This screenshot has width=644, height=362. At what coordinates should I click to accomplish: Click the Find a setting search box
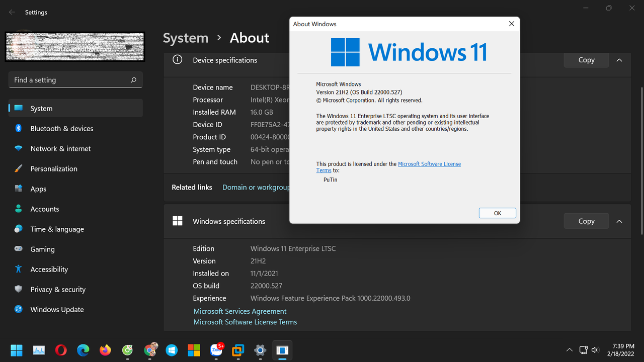[x=75, y=80]
